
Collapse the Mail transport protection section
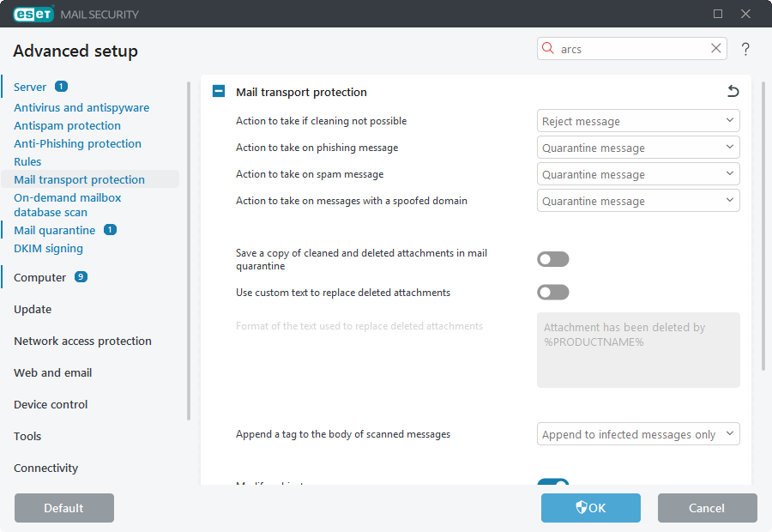(218, 91)
